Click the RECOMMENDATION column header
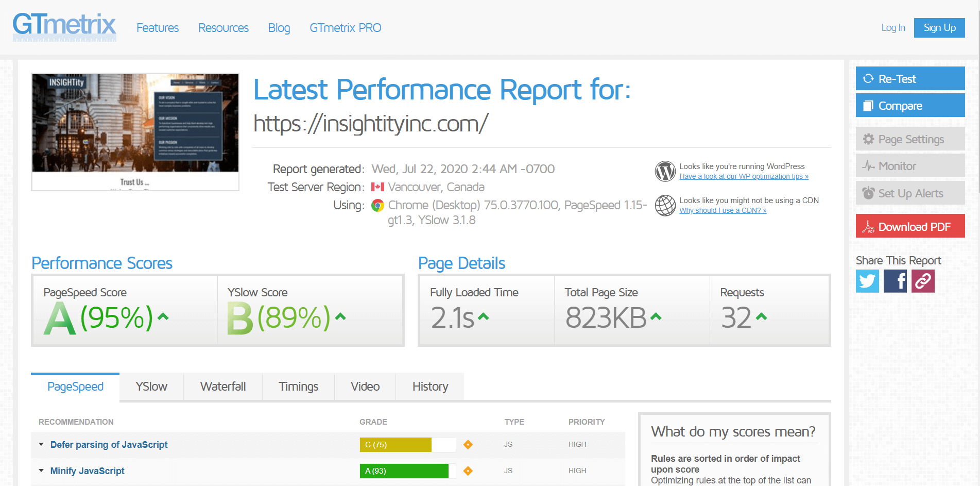The height and width of the screenshot is (486, 980). tap(76, 422)
